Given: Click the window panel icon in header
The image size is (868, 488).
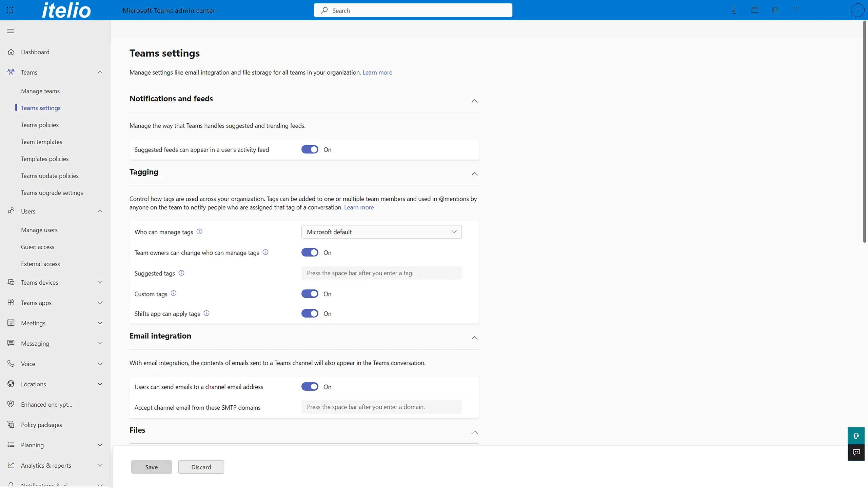Looking at the screenshot, I should (x=755, y=10).
